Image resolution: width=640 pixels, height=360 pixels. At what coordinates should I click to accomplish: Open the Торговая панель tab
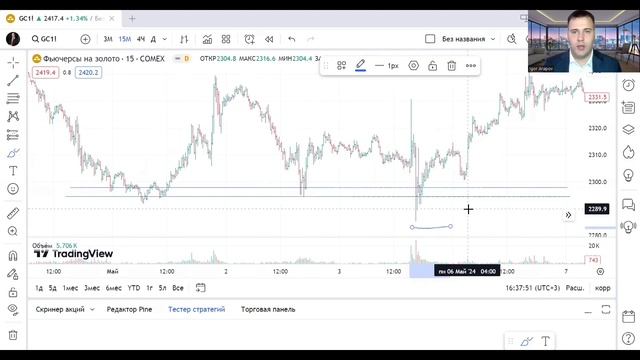click(268, 309)
